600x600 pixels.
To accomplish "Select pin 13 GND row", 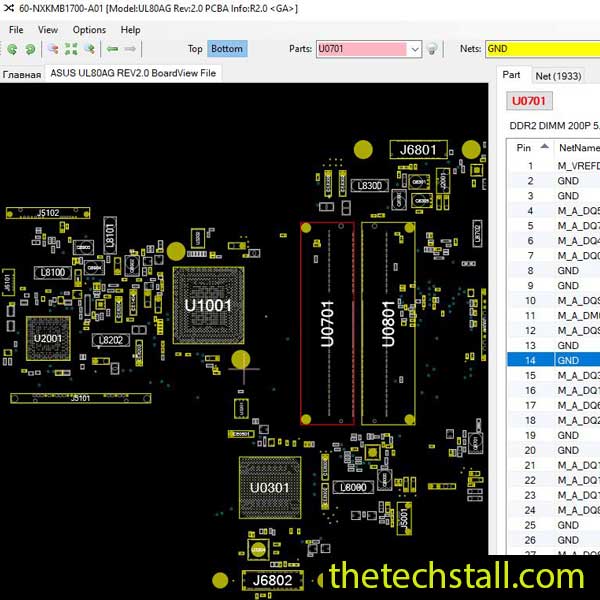I will click(554, 346).
